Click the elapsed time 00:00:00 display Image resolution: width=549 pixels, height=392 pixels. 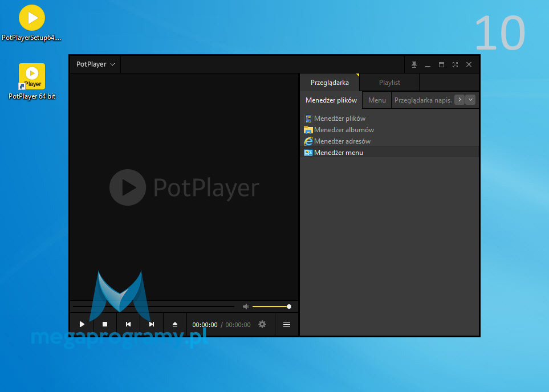[x=205, y=325]
